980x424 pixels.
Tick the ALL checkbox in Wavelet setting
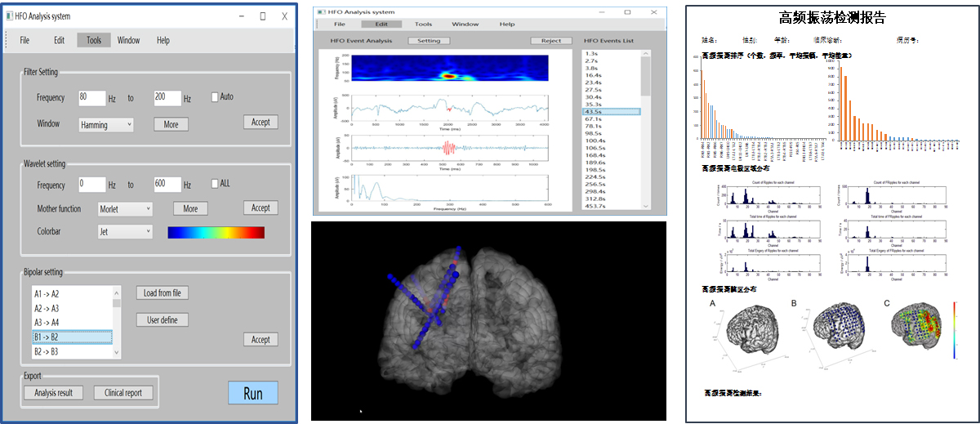tap(215, 184)
